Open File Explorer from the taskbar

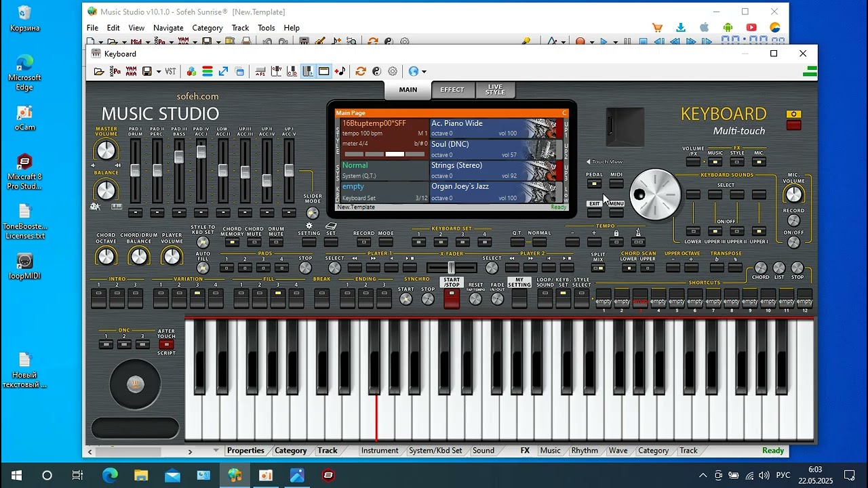(141, 475)
